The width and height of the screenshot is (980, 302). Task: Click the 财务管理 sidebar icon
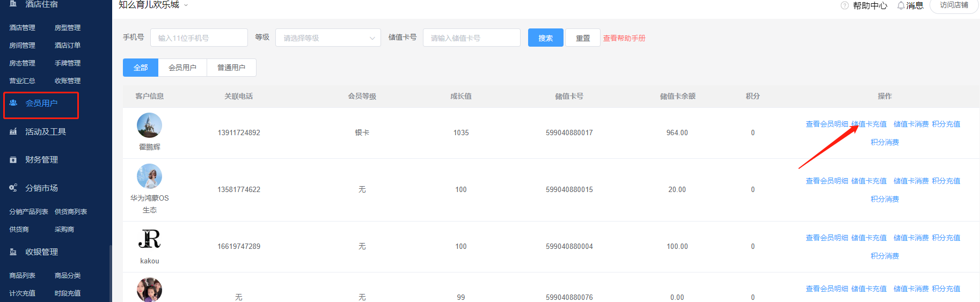(13, 160)
